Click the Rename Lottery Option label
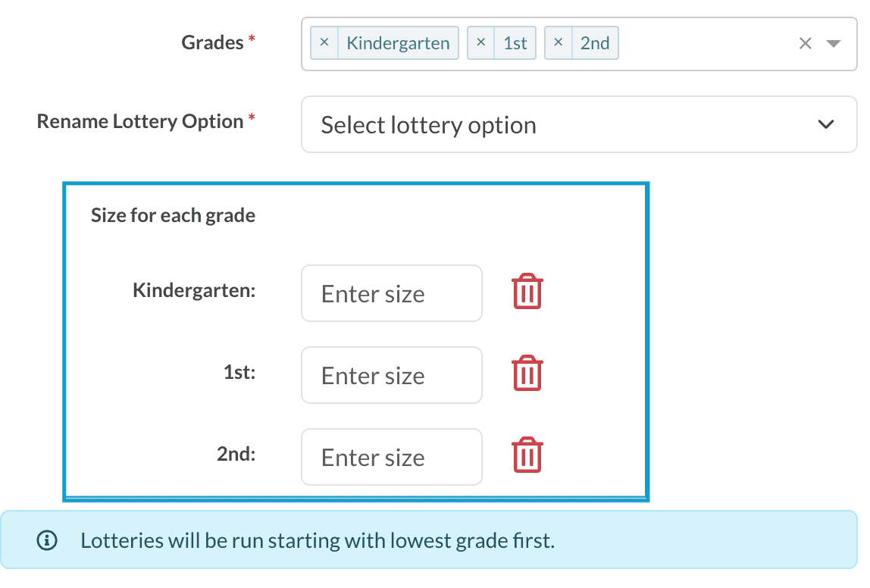The width and height of the screenshot is (870, 588). 140,121
